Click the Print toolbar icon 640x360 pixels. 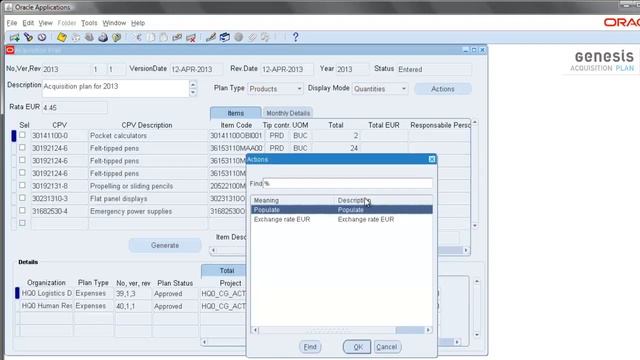(x=103, y=38)
